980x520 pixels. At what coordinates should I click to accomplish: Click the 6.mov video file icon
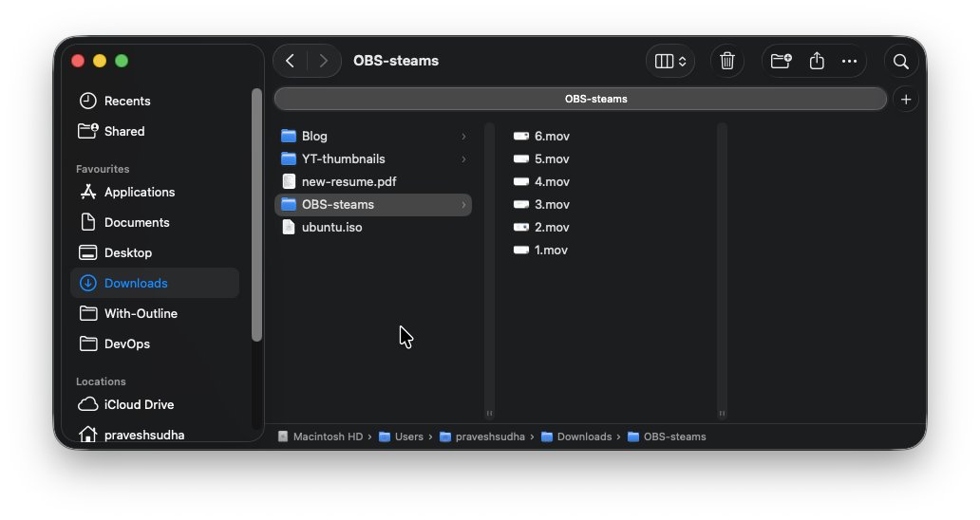point(521,136)
